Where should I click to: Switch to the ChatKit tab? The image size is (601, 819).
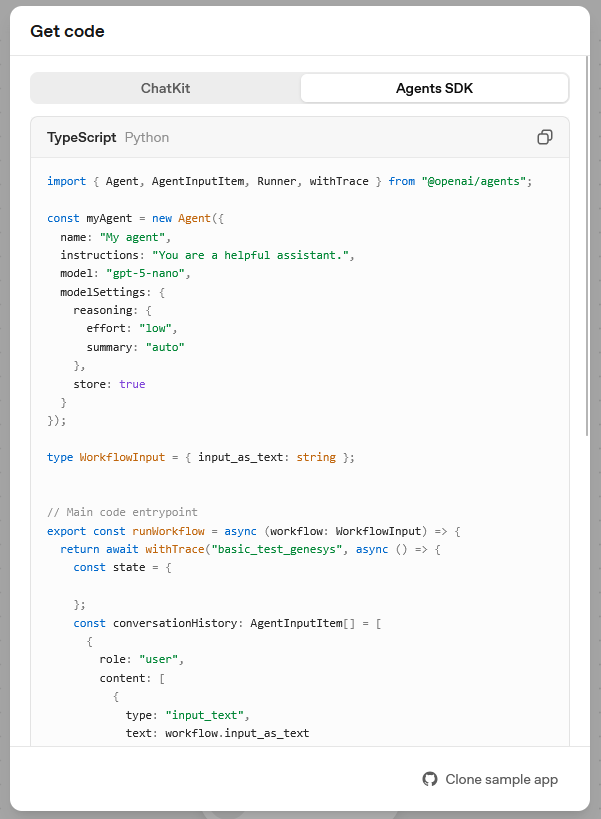coord(165,88)
